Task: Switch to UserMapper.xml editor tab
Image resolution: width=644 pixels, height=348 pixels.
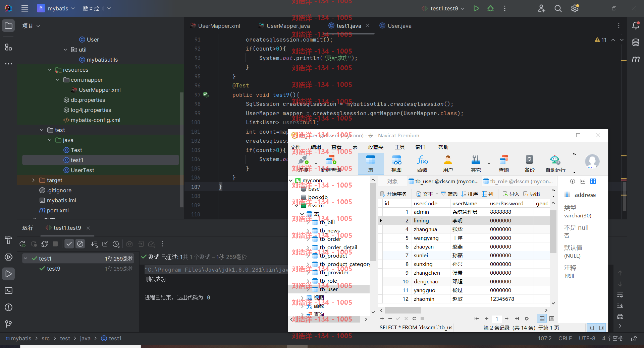Action: point(215,26)
